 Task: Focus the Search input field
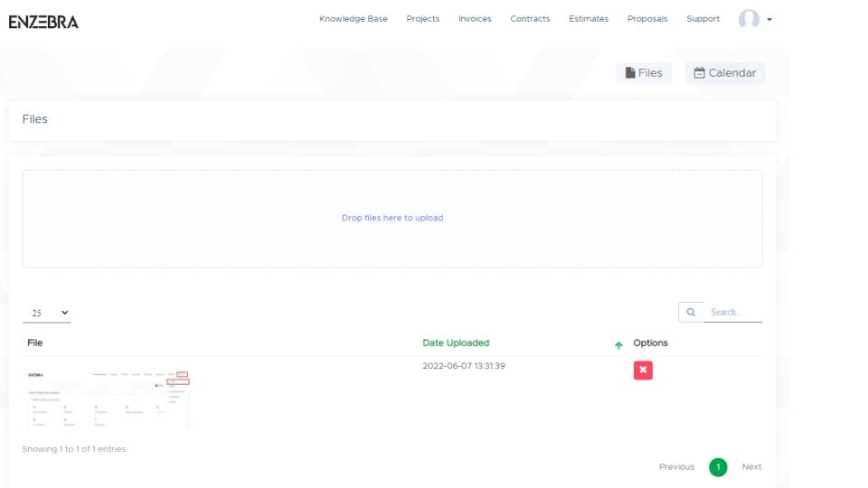733,312
